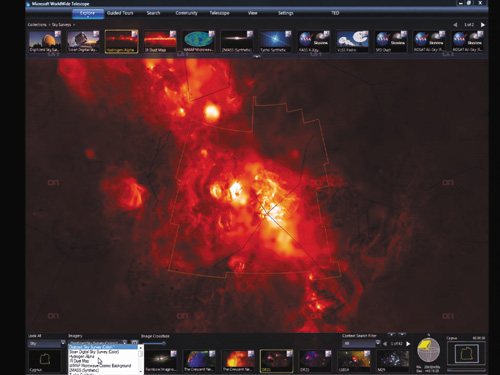Viewport: 500px width, 375px height.
Task: Go to next collections page arrow
Action: [x=482, y=25]
